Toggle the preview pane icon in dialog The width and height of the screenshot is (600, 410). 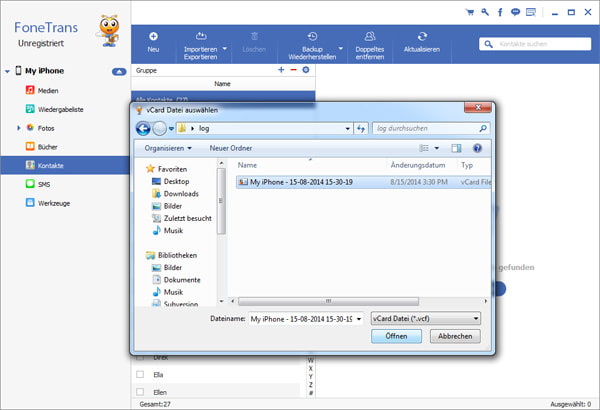(456, 148)
